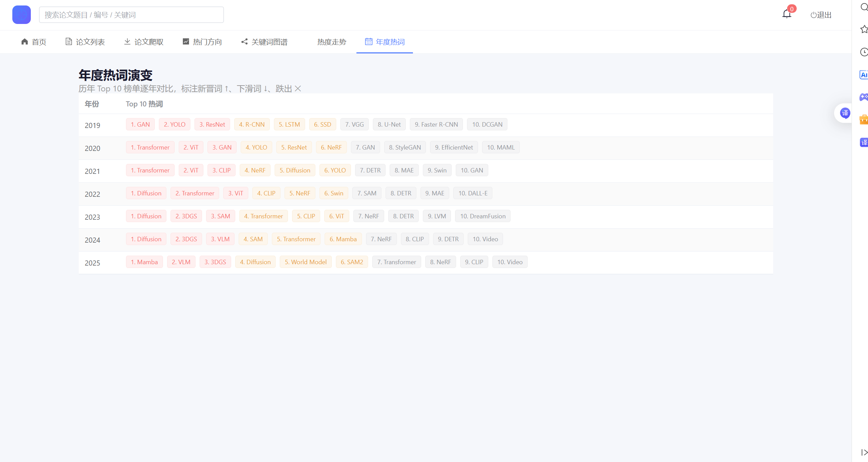This screenshot has height=462, width=868.
Task: Click the 2025 tag '6. SAM2'
Action: (352, 262)
